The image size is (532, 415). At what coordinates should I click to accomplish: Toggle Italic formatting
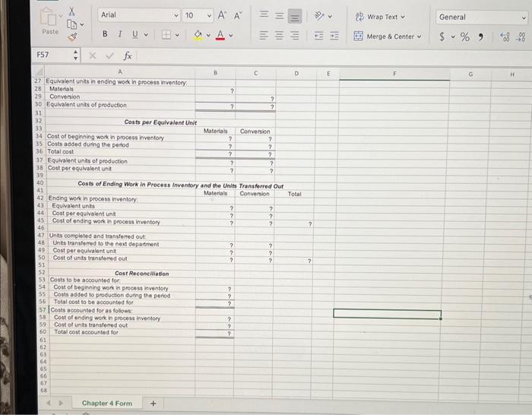(x=120, y=34)
